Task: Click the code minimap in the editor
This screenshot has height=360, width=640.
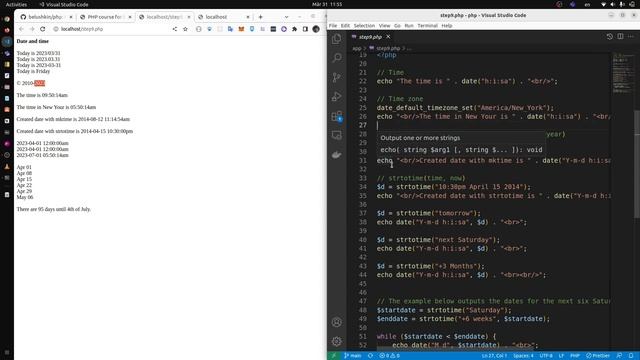Action: click(x=622, y=73)
